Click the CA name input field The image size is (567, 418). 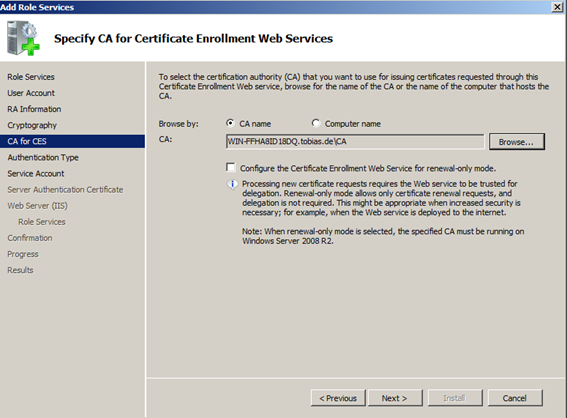tap(355, 141)
